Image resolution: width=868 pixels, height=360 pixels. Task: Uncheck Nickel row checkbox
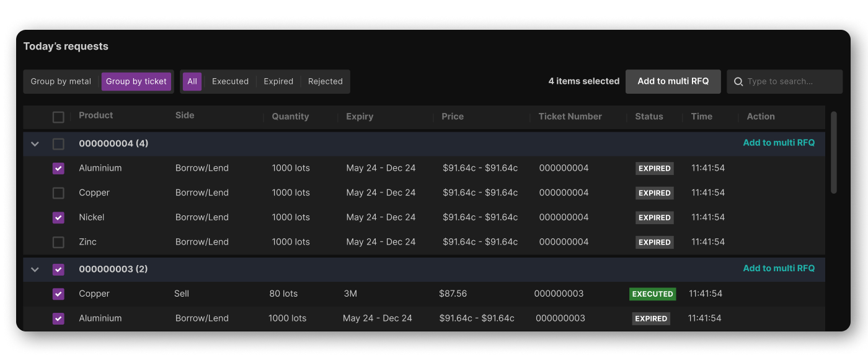(58, 218)
